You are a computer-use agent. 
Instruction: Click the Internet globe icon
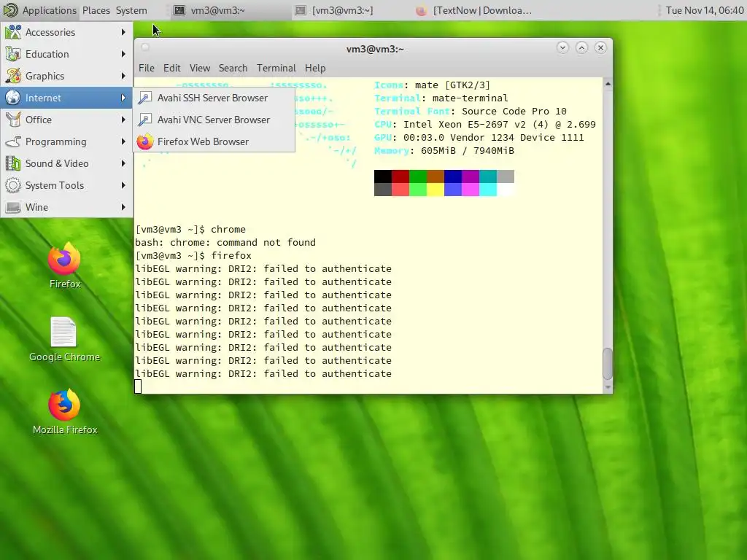[13, 98]
